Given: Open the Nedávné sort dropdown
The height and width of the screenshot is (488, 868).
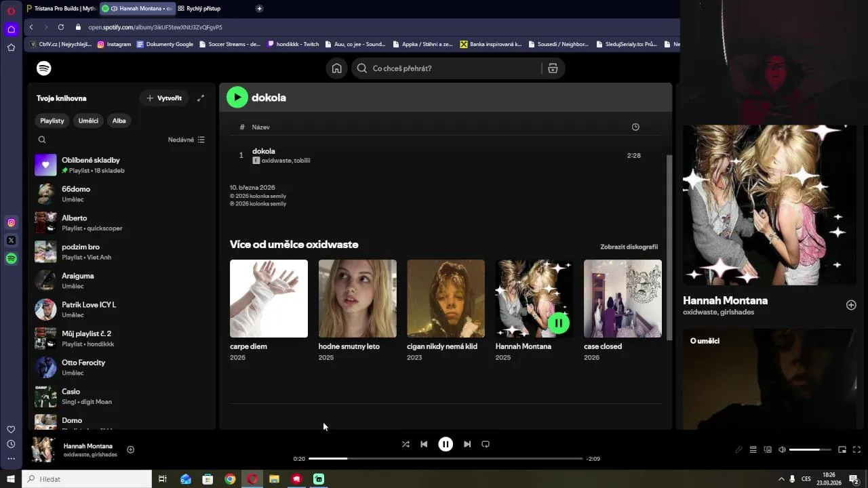Looking at the screenshot, I should click(x=186, y=140).
